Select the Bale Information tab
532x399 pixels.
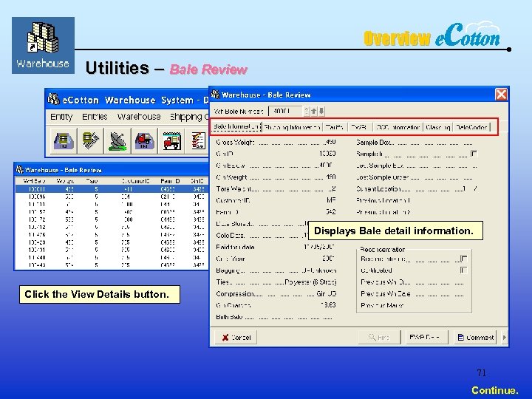(236, 127)
